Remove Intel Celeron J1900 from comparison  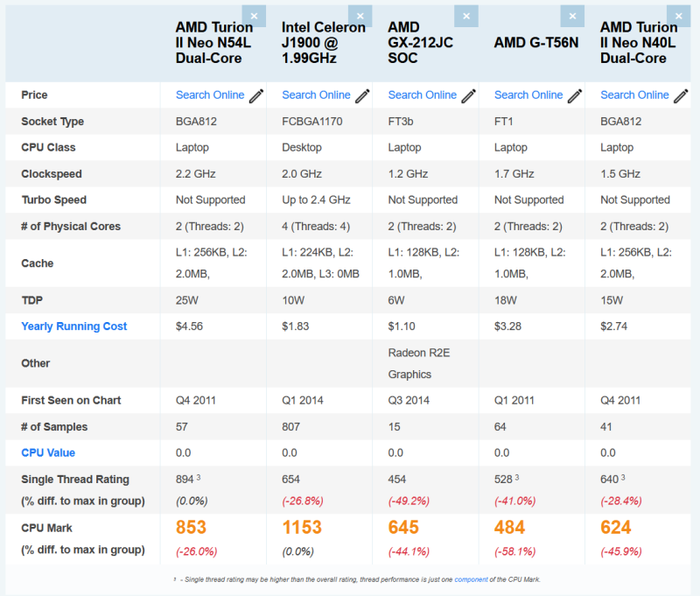(x=360, y=16)
